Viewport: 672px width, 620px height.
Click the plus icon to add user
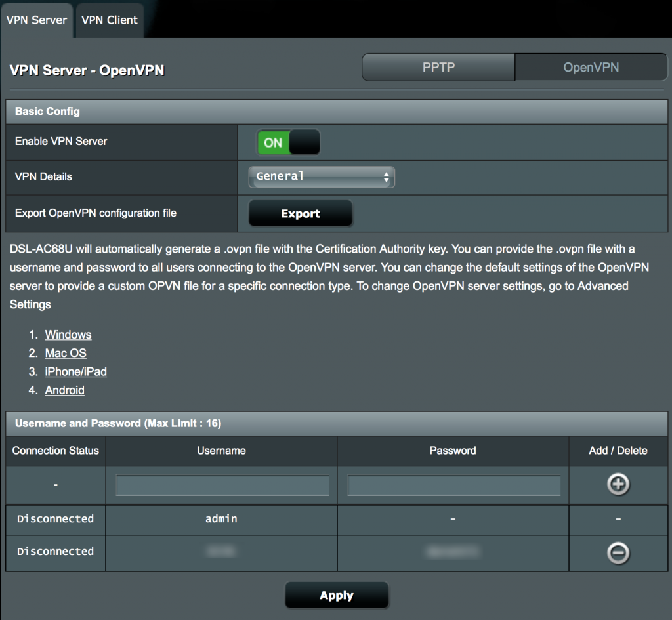coord(618,484)
